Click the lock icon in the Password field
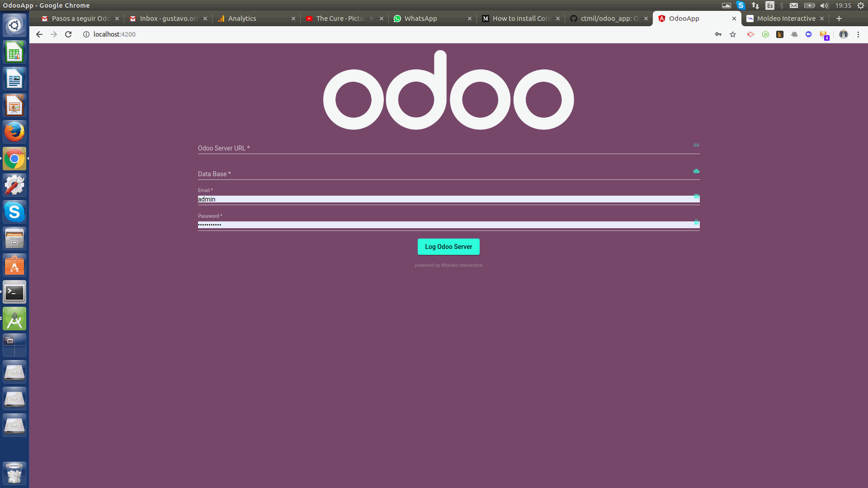 (697, 222)
